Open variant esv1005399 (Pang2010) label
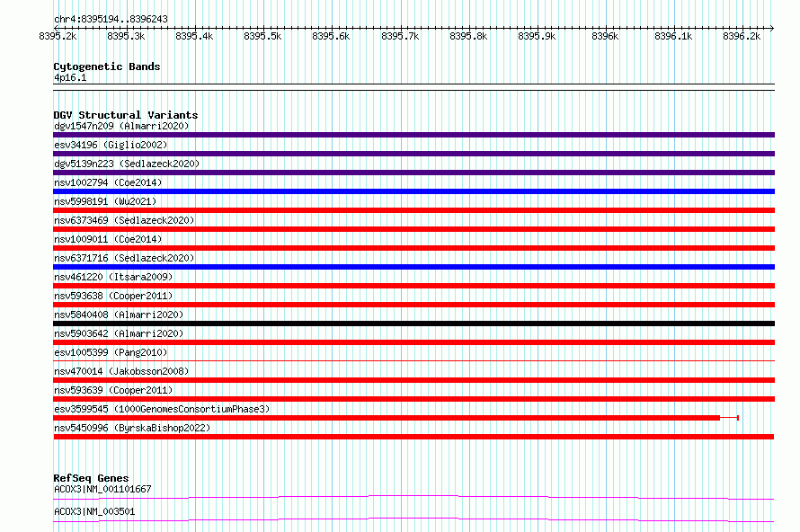This screenshot has width=800, height=532. (111, 352)
